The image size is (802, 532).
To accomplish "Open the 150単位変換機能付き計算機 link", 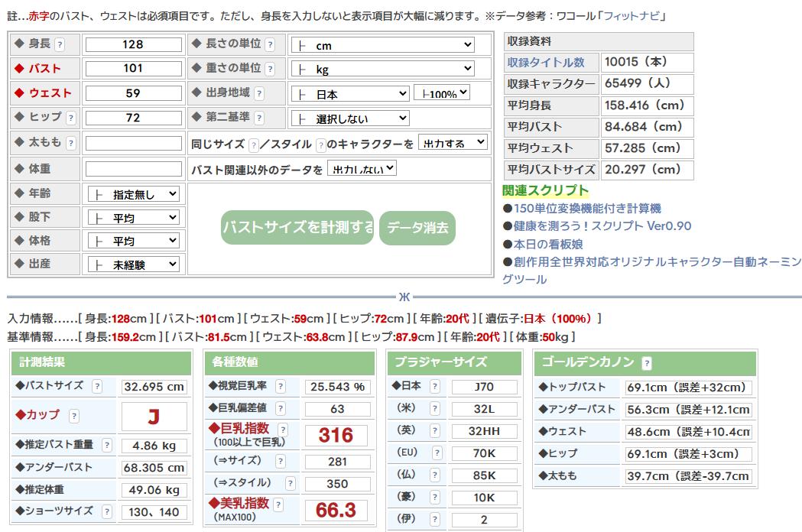I will (x=586, y=208).
